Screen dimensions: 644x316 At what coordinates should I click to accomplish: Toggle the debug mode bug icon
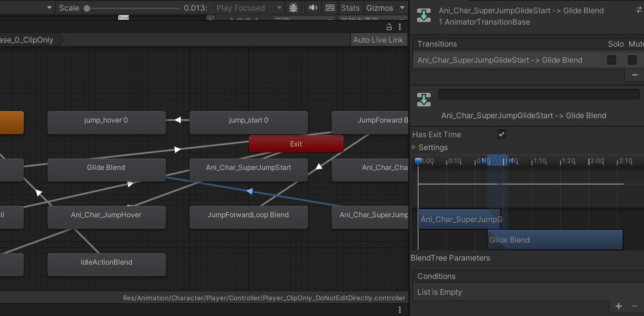tap(293, 8)
